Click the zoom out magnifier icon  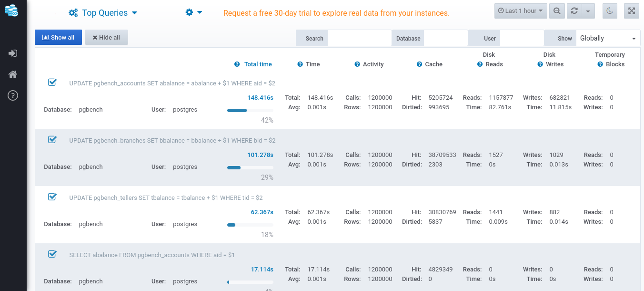(556, 11)
